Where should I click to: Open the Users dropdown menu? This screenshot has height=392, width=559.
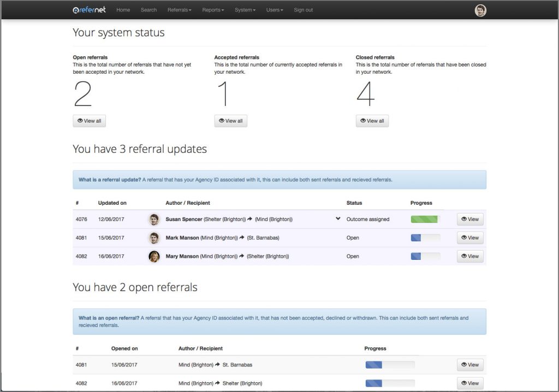point(275,10)
